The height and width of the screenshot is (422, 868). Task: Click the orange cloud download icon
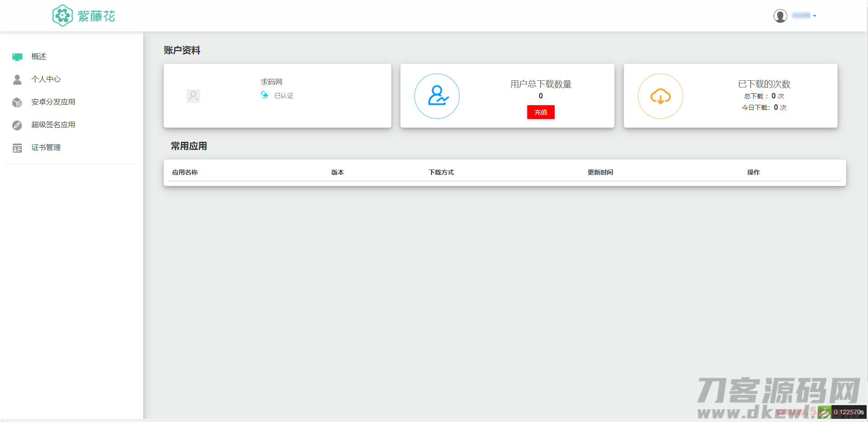tap(660, 96)
